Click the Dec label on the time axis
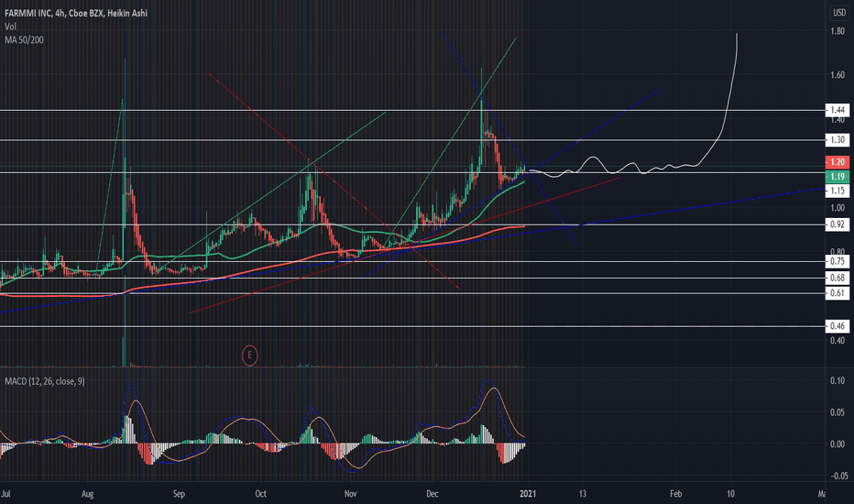Viewport: 854px width, 504px height. 432,494
